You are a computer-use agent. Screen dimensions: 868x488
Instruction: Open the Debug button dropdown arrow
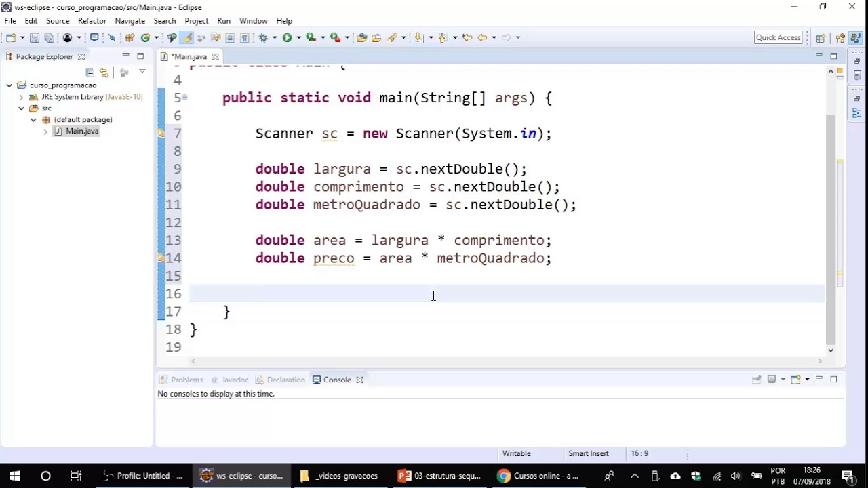(275, 37)
